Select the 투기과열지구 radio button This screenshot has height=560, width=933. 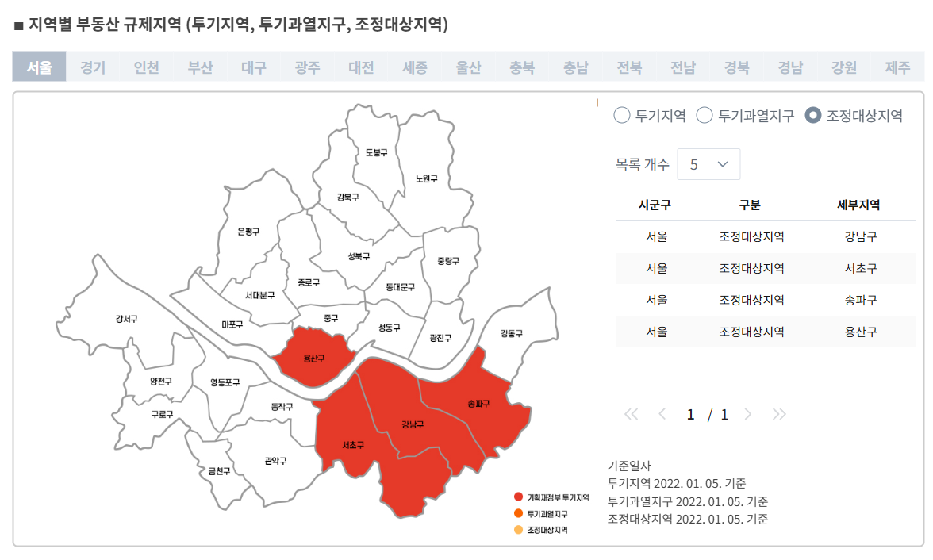pos(703,116)
